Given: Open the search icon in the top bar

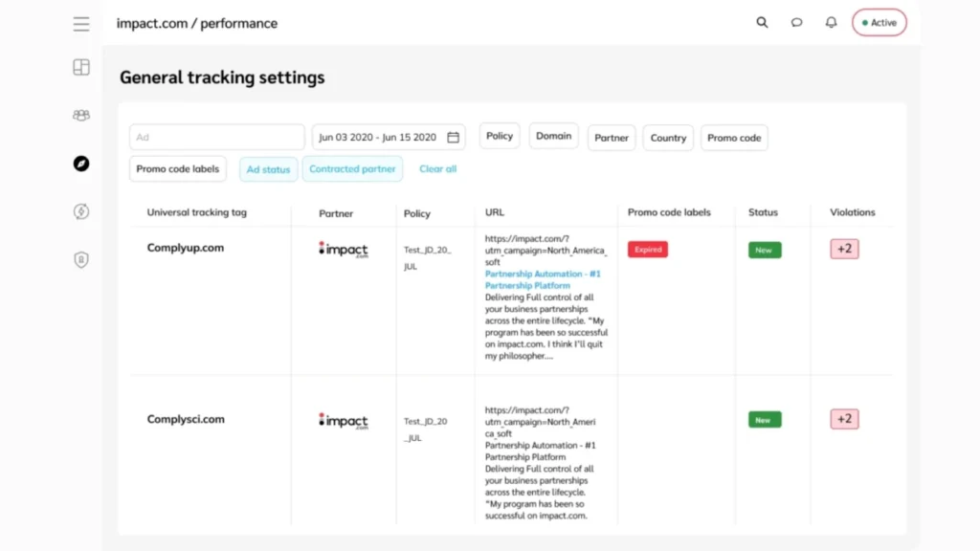Looking at the screenshot, I should [x=762, y=21].
